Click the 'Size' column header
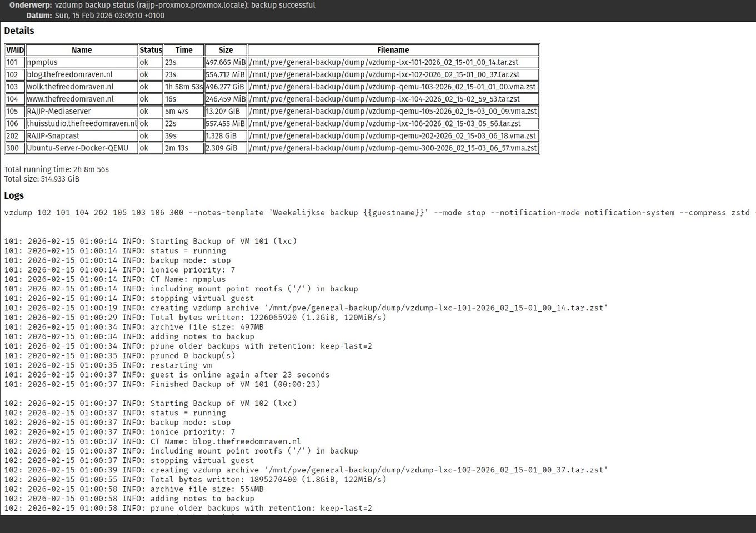 226,50
